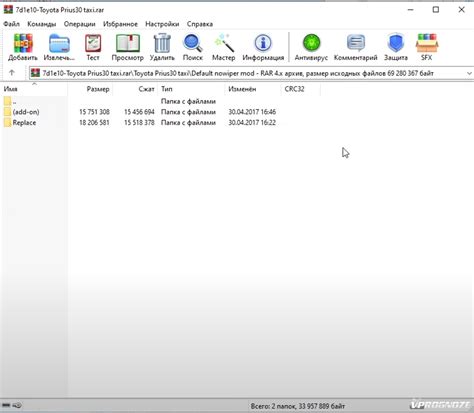This screenshot has width=474, height=413.
Task: Click size value 18 206 581
Action: [x=94, y=123]
